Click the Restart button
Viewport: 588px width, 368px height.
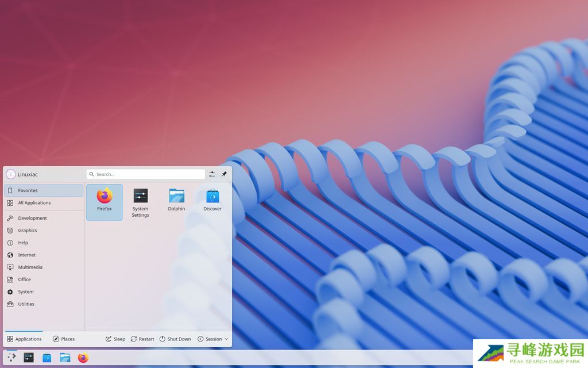(142, 339)
